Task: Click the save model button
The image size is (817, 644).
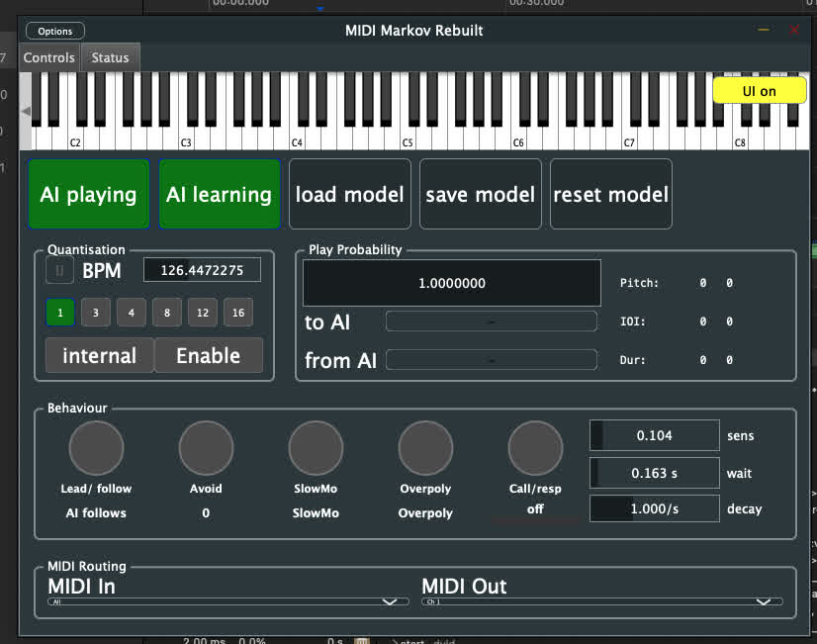Action: click(481, 194)
